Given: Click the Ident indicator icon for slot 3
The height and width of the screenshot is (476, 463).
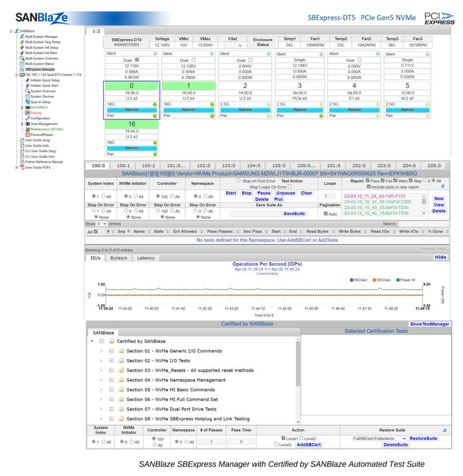Looking at the screenshot, I should tap(321, 54).
